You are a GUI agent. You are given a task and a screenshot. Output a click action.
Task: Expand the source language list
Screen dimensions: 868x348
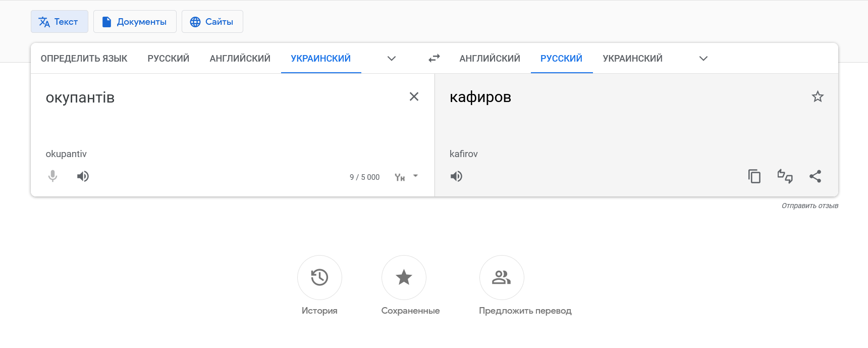(x=391, y=59)
